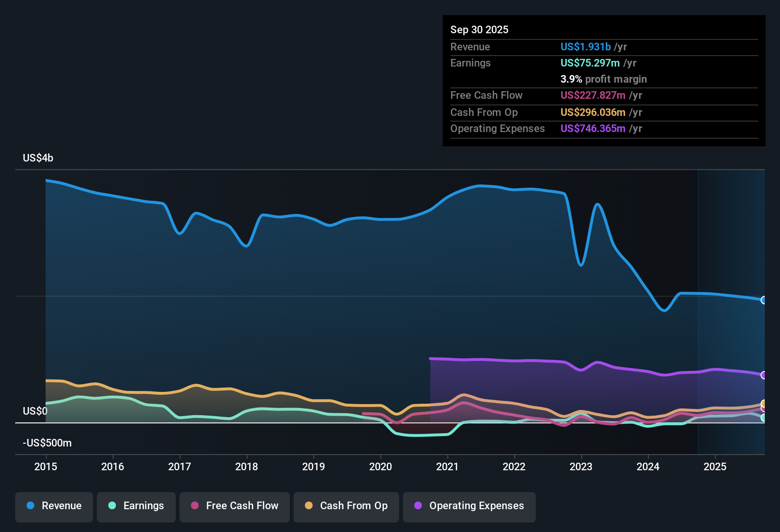Click the Free Cash Flow label in tooltip
This screenshot has width=780, height=532.
pos(486,95)
